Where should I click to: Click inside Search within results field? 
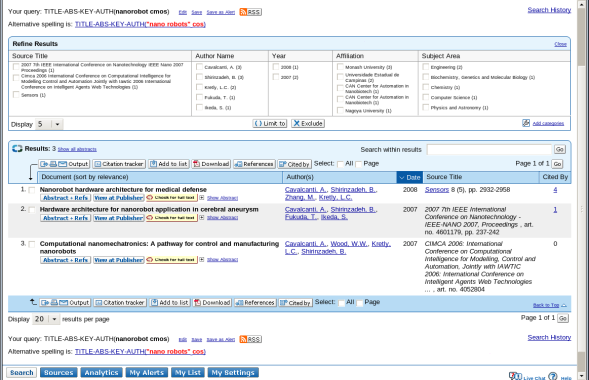[x=489, y=149]
